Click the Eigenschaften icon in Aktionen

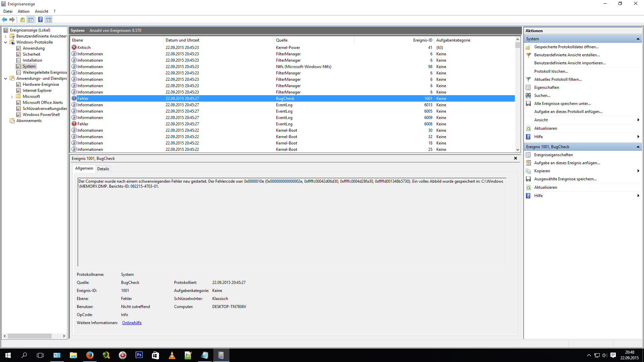pyautogui.click(x=528, y=87)
